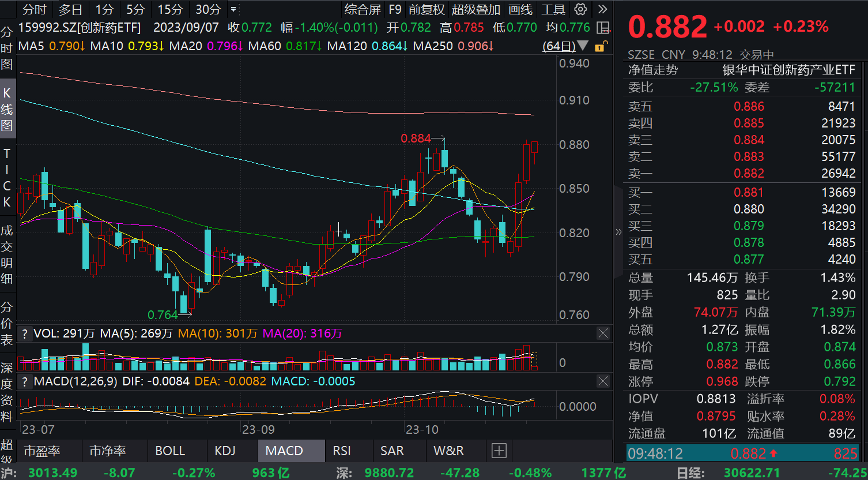868x480 pixels.
Task: Expand more toolbar options double-chevron
Action: pyautogui.click(x=602, y=9)
